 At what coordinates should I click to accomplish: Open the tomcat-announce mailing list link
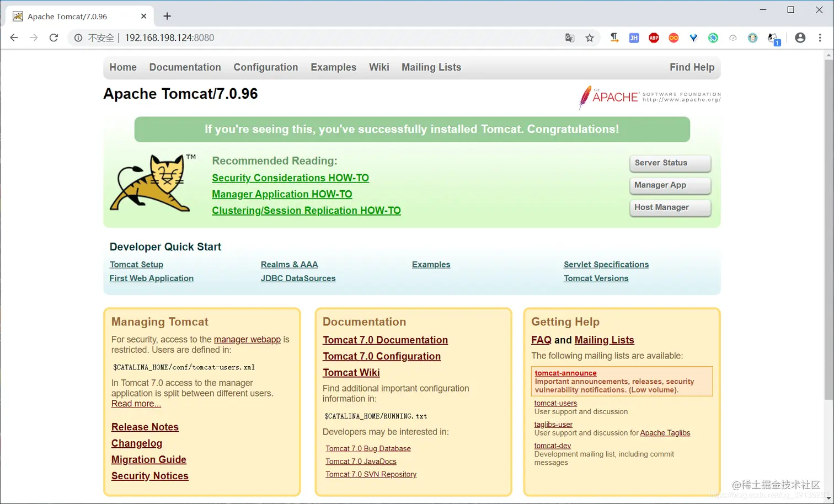[565, 373]
